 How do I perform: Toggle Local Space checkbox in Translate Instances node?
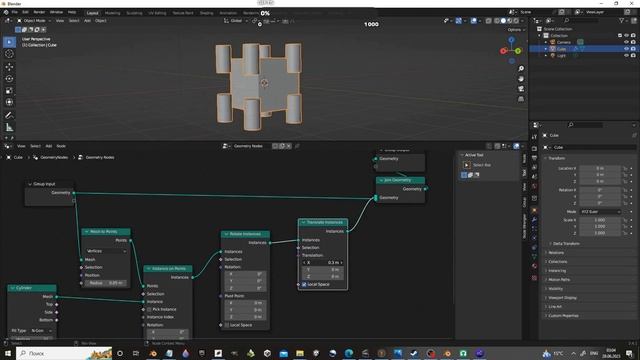304,284
